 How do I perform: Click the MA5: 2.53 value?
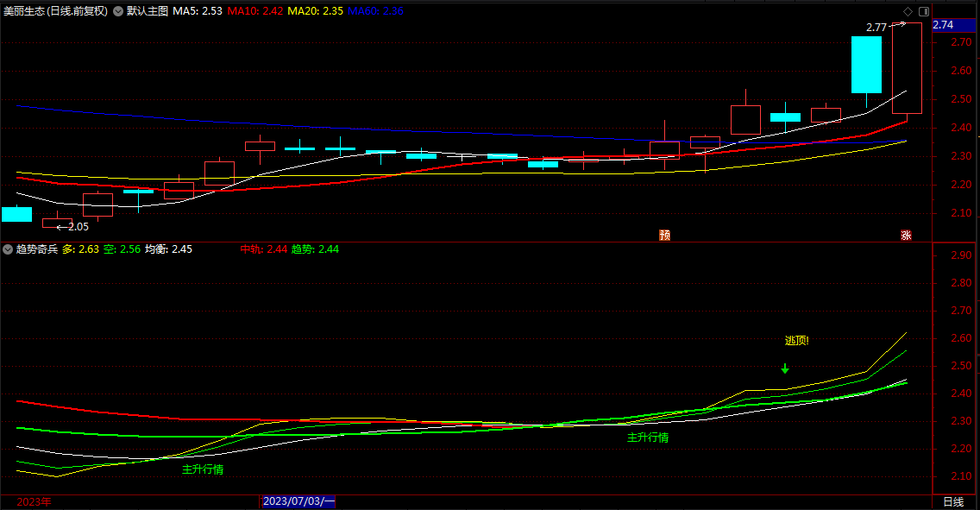(x=198, y=11)
